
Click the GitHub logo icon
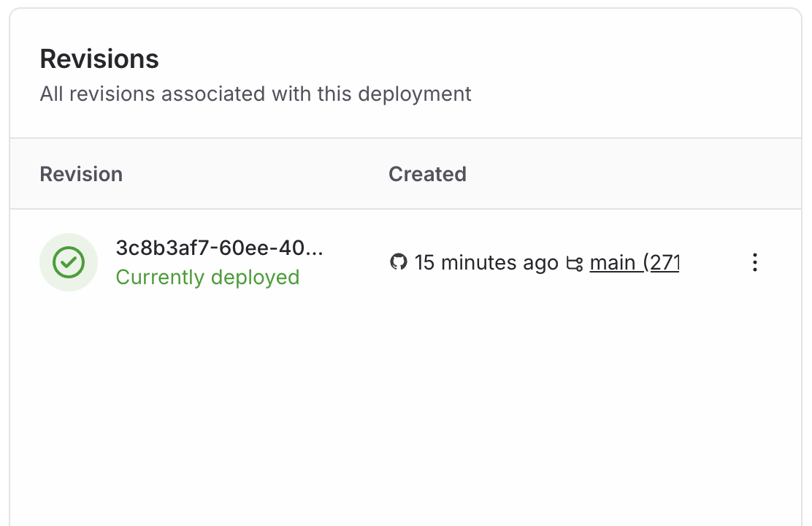pyautogui.click(x=398, y=262)
